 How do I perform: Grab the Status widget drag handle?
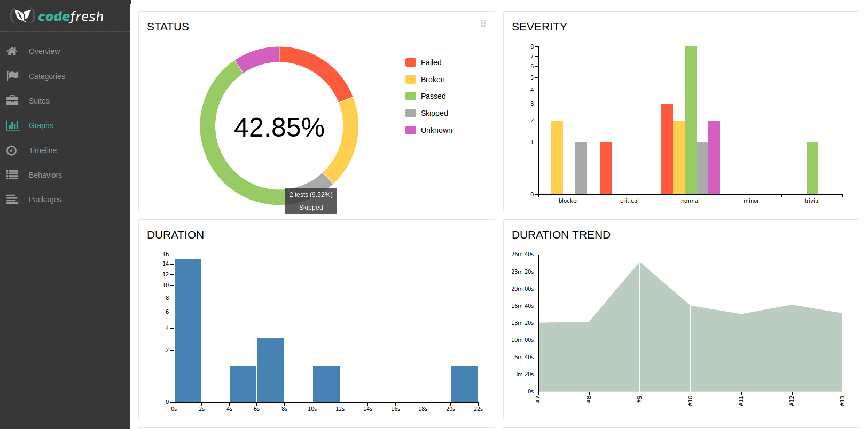tap(483, 23)
